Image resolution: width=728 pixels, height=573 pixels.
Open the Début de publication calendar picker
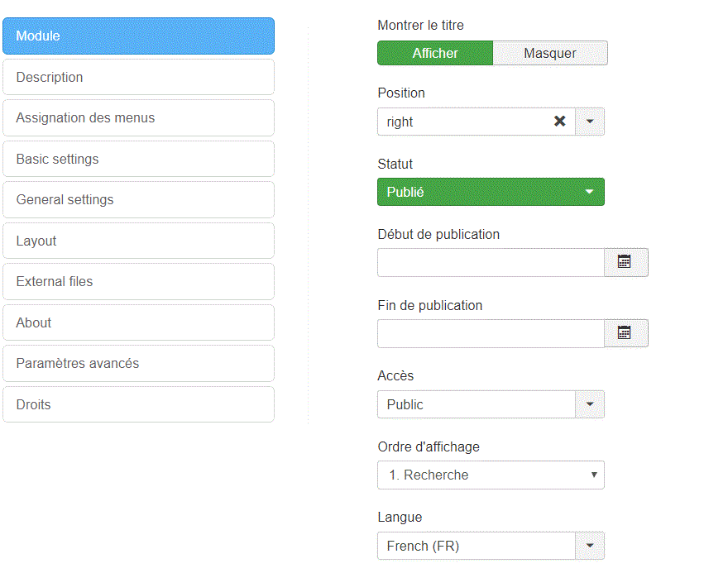tap(625, 262)
